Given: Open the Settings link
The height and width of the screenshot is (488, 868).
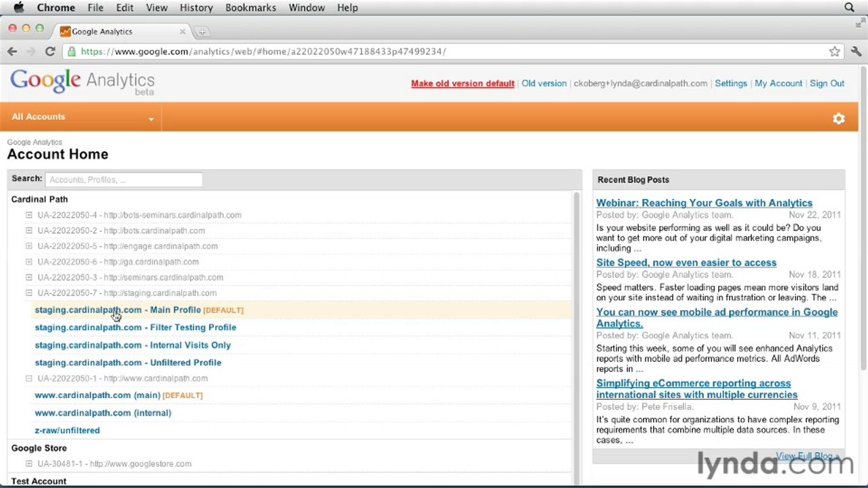Looking at the screenshot, I should click(731, 83).
